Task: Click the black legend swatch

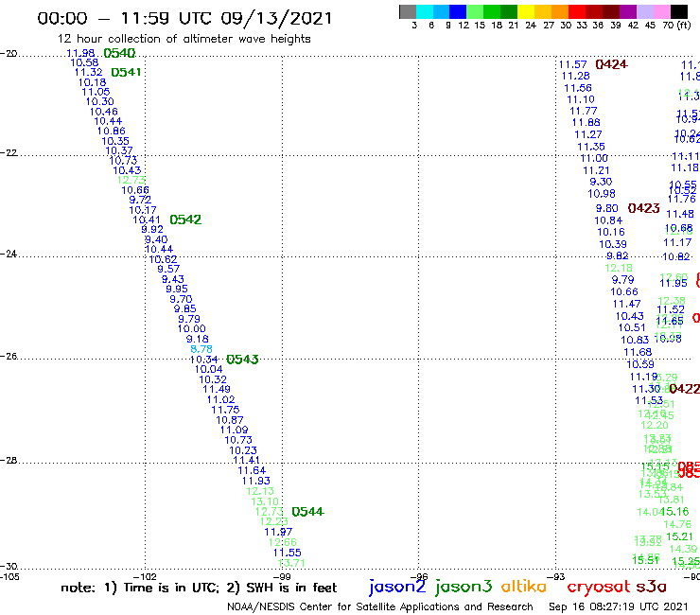Action: click(678, 11)
